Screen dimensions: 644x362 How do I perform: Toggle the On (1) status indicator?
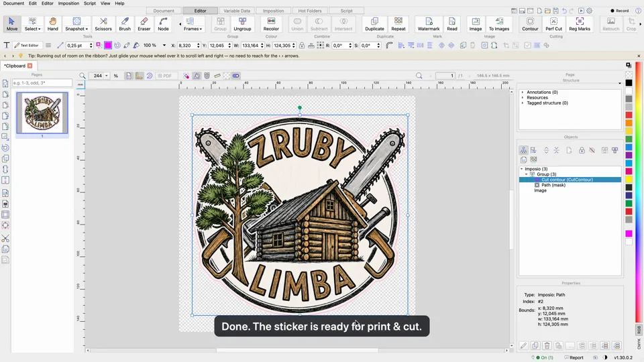pos(545,357)
